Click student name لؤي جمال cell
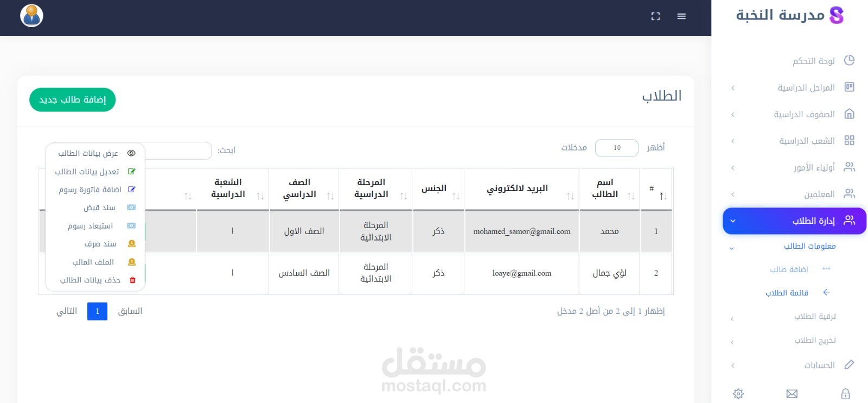868x403 pixels. point(609,273)
